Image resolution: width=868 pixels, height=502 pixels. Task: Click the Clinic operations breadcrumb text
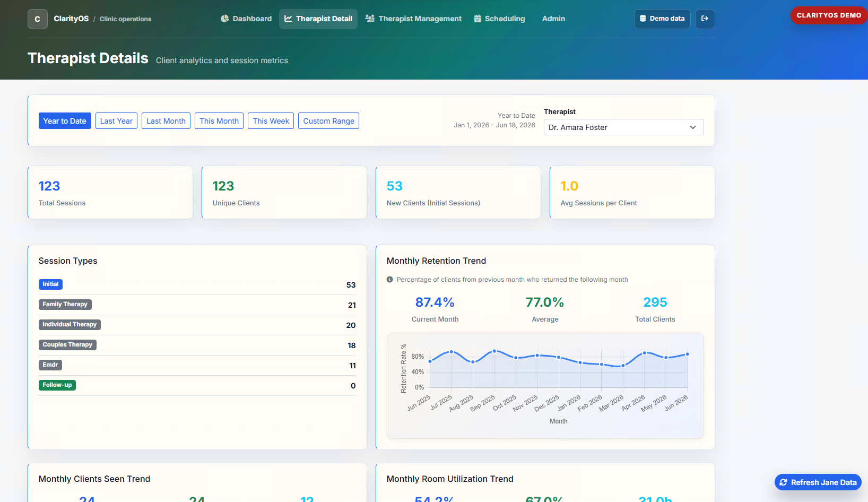pyautogui.click(x=125, y=19)
